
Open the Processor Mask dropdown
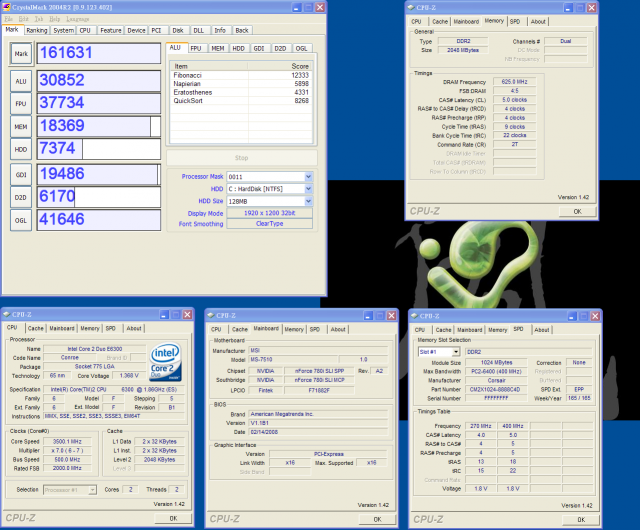pyautogui.click(x=309, y=176)
